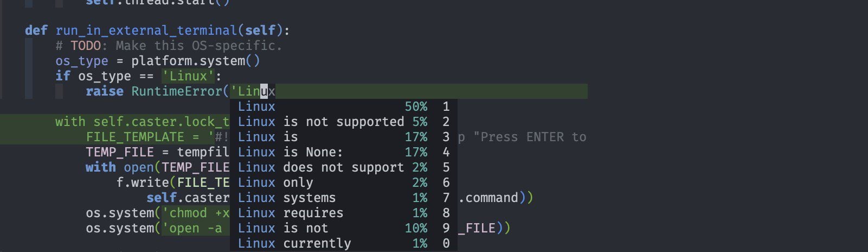Image resolution: width=868 pixels, height=252 pixels.
Task: Click the os.system('chmod +x line
Action: [x=157, y=213]
